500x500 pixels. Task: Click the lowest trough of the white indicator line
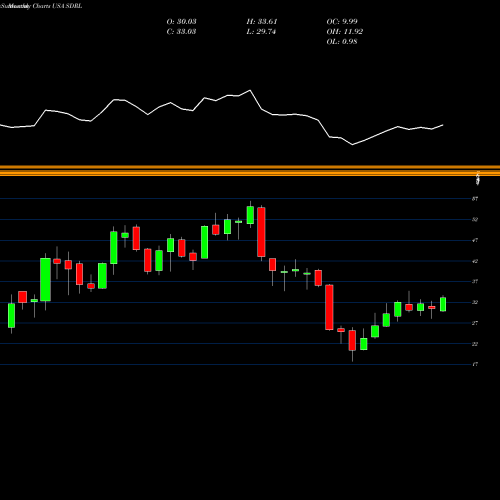click(353, 145)
